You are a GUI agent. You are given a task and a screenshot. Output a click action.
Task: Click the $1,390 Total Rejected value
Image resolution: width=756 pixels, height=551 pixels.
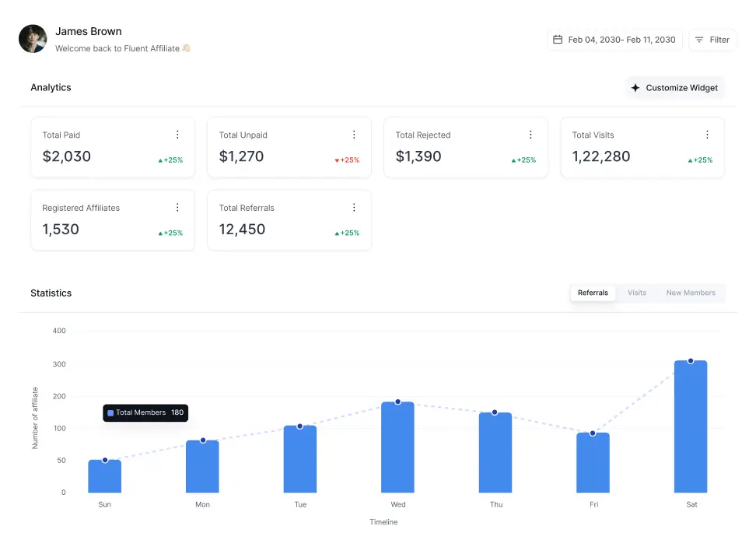[418, 156]
